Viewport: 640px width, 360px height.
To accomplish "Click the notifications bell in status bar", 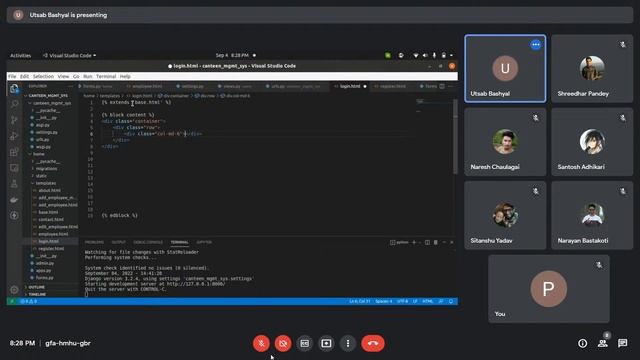I will [451, 301].
